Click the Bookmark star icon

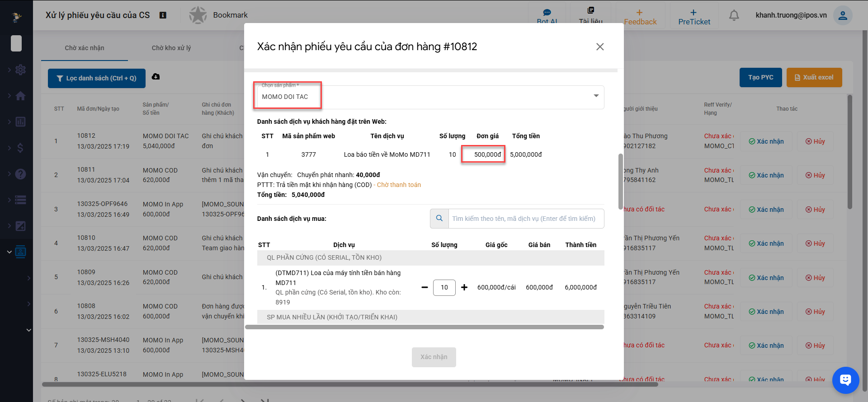pyautogui.click(x=198, y=15)
